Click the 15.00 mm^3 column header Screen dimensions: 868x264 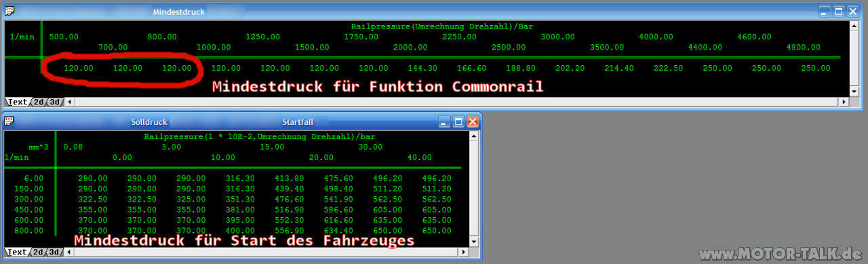(x=272, y=147)
